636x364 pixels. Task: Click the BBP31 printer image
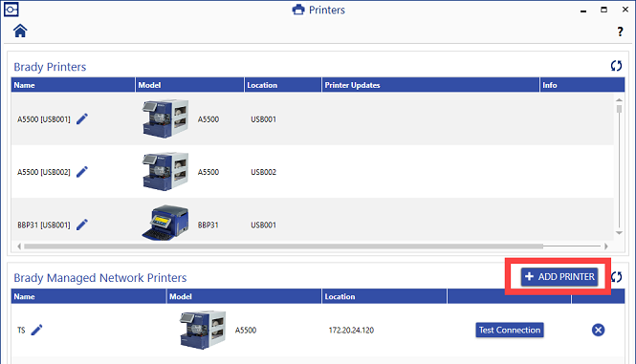165,223
